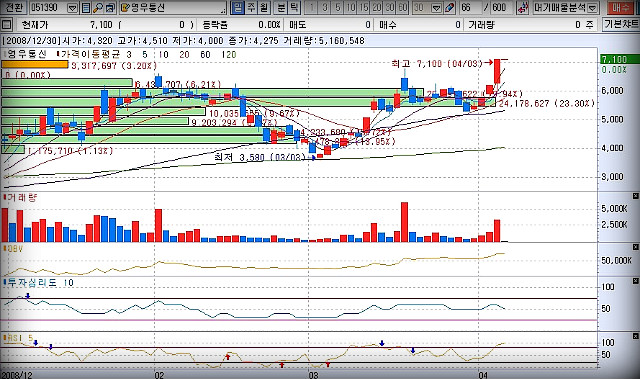Click the magnifier stock search icon

point(98,8)
